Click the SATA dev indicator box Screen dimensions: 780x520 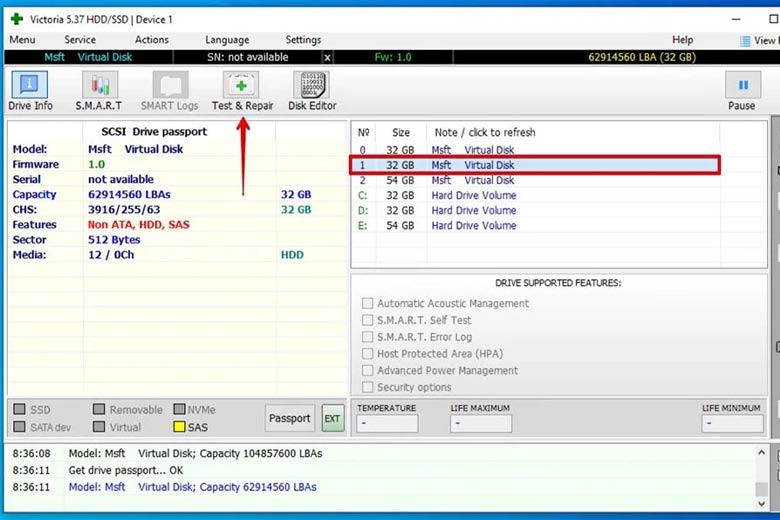tap(19, 426)
